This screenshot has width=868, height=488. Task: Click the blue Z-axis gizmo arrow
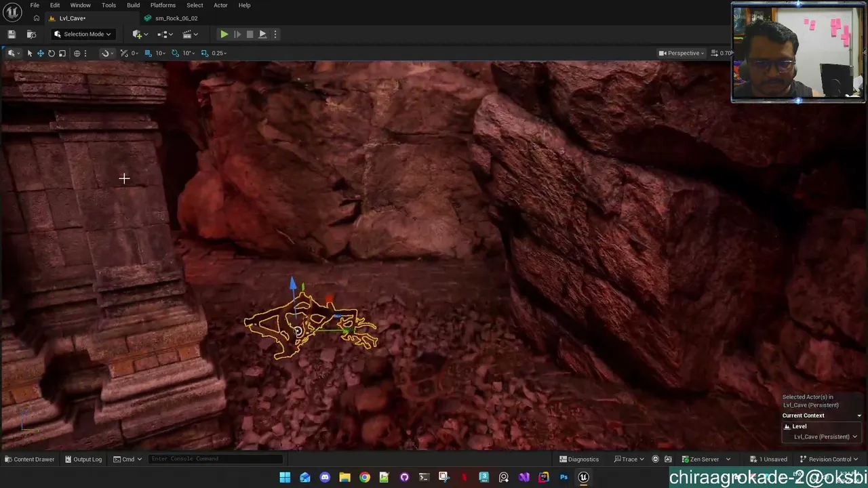[x=292, y=283]
